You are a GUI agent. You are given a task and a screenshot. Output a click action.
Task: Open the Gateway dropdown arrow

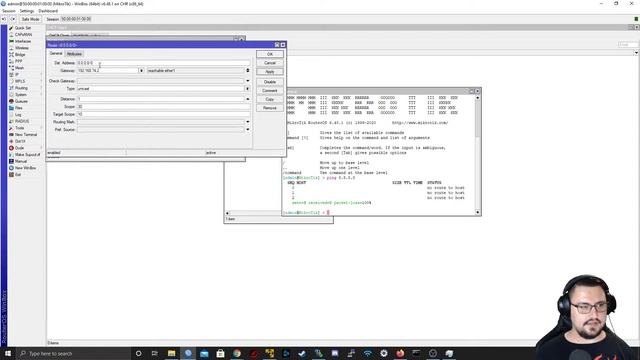(x=141, y=71)
